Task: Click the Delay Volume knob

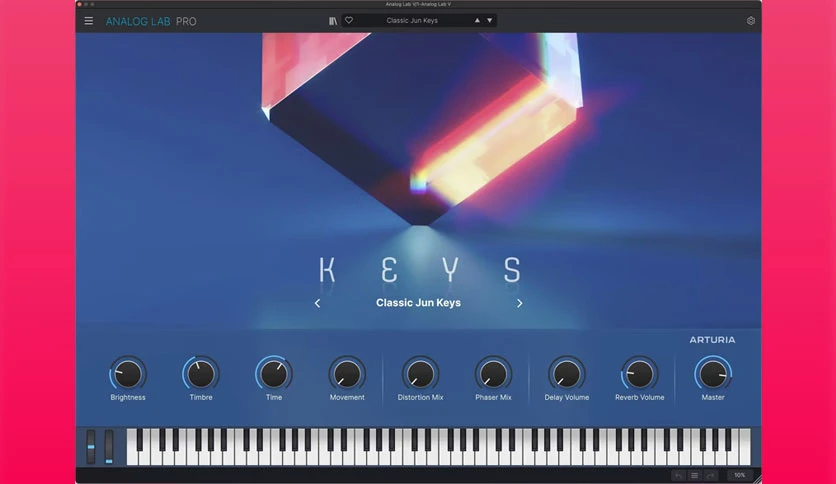Action: tap(567, 373)
